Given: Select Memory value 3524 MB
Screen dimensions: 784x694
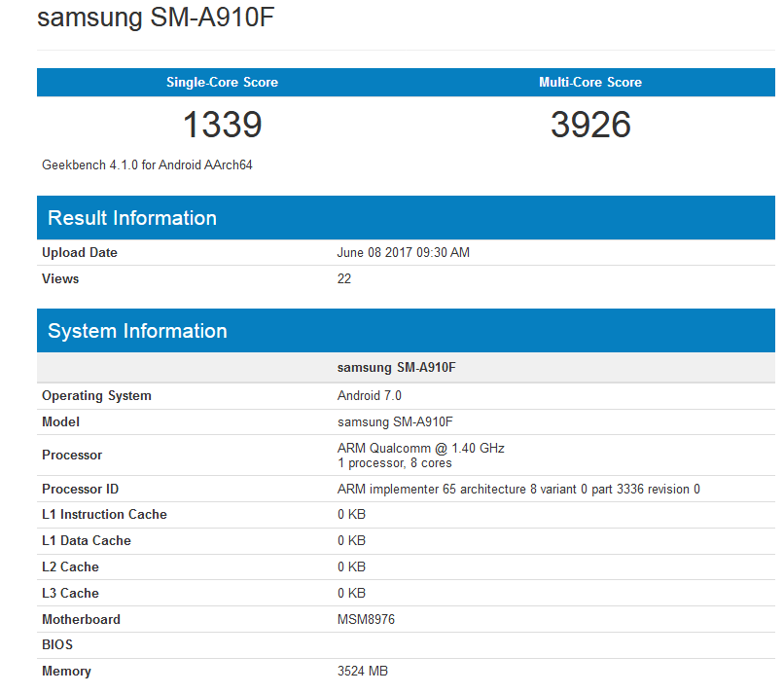Looking at the screenshot, I should pos(363,671).
